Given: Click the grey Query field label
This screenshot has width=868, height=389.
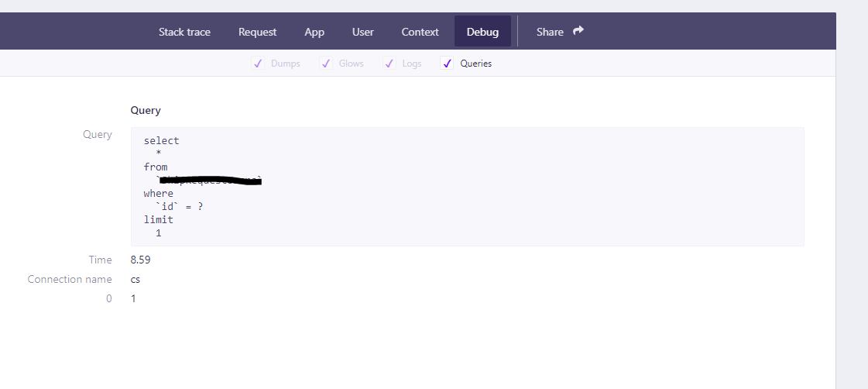Looking at the screenshot, I should pos(98,134).
